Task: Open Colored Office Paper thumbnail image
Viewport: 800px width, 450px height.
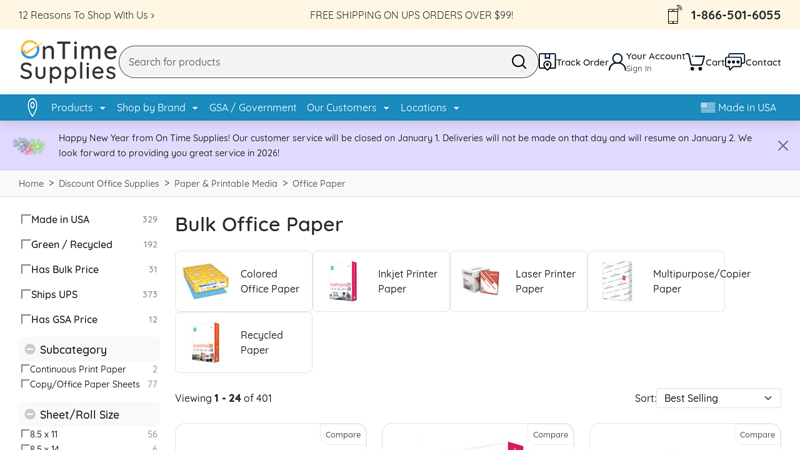Action: pyautogui.click(x=206, y=281)
